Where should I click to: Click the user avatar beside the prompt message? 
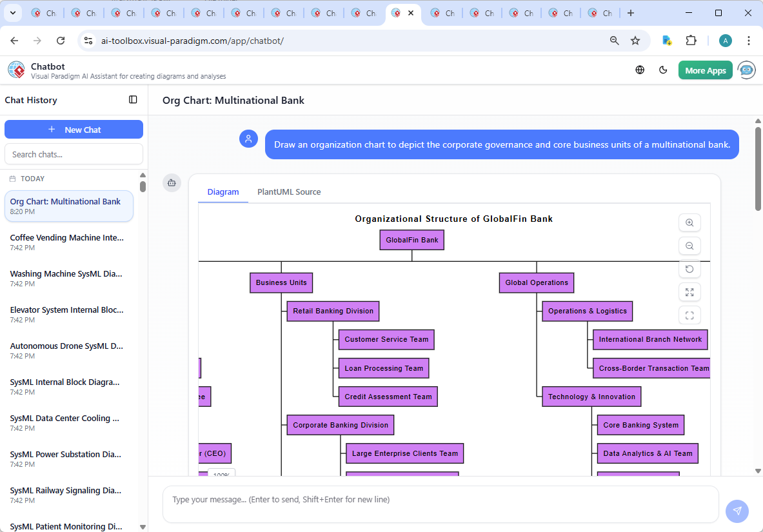(x=248, y=139)
